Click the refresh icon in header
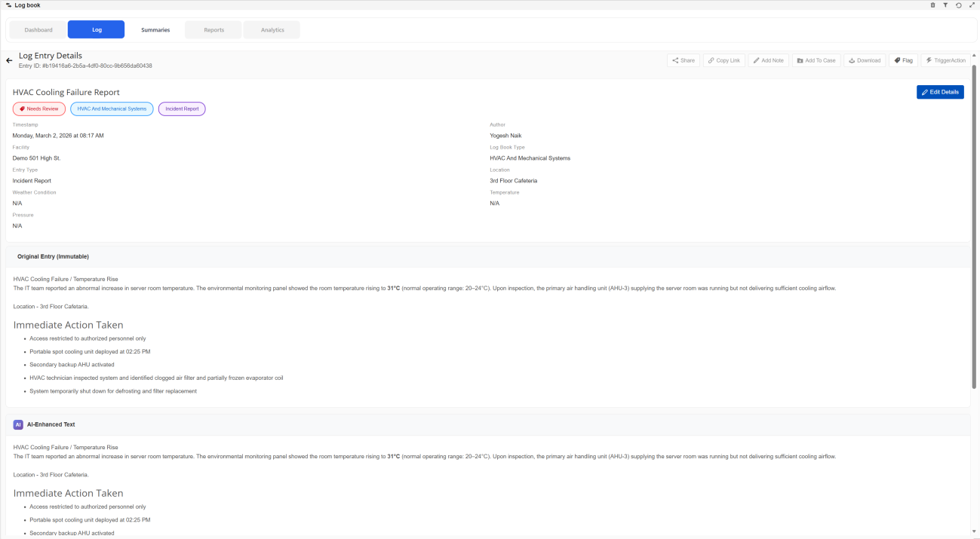Viewport: 980px width, 539px height. (x=958, y=5)
